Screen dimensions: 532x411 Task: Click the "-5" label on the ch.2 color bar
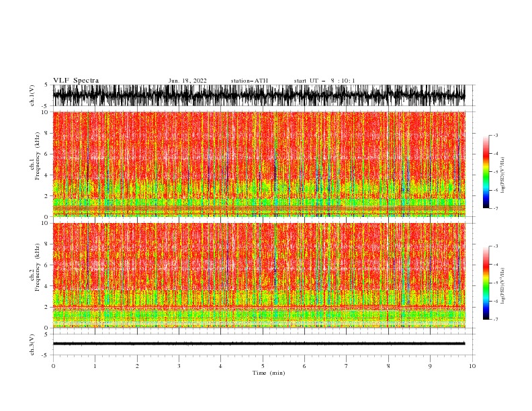click(496, 283)
